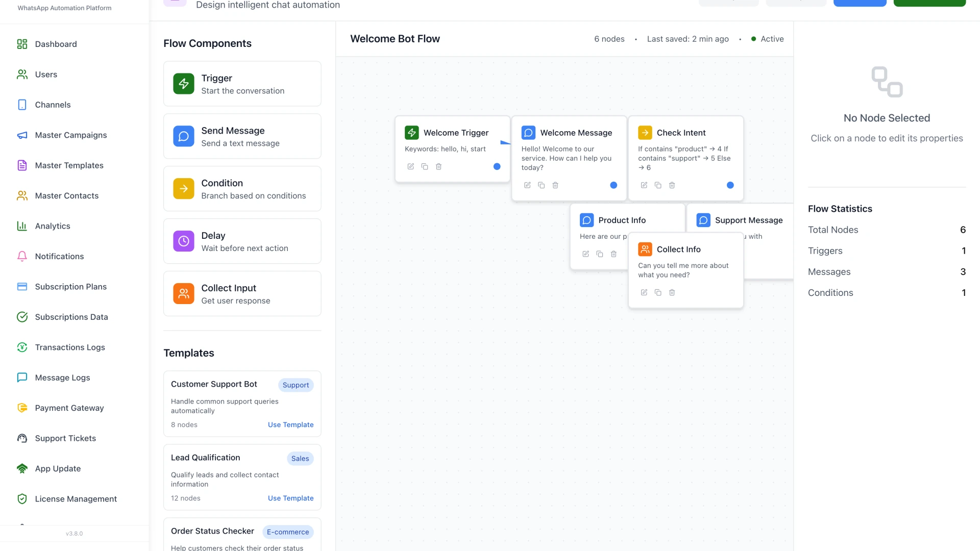Screen dimensions: 980x551
Task: Click the Total Nodes statistic row
Action: point(887,230)
